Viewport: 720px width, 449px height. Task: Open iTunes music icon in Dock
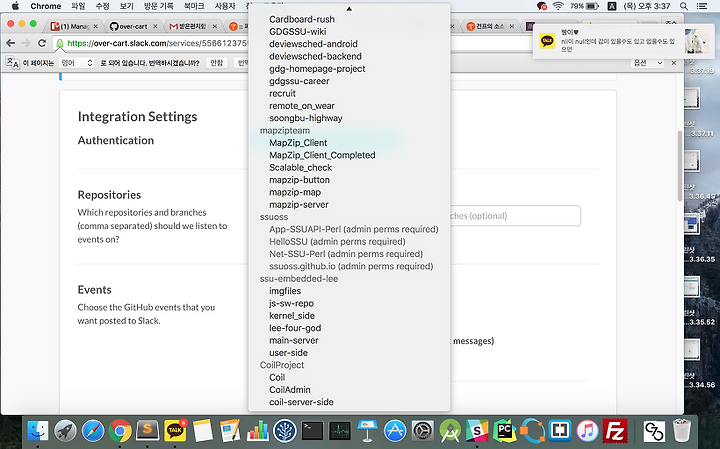click(x=587, y=431)
